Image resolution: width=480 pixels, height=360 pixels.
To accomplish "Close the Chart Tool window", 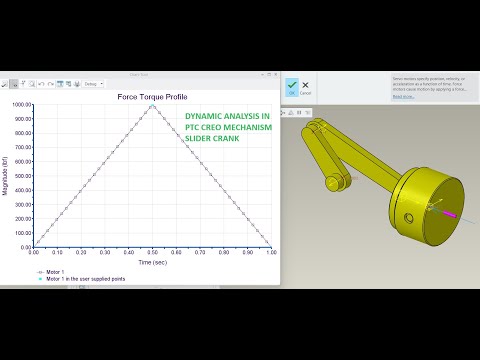I will [x=276, y=74].
